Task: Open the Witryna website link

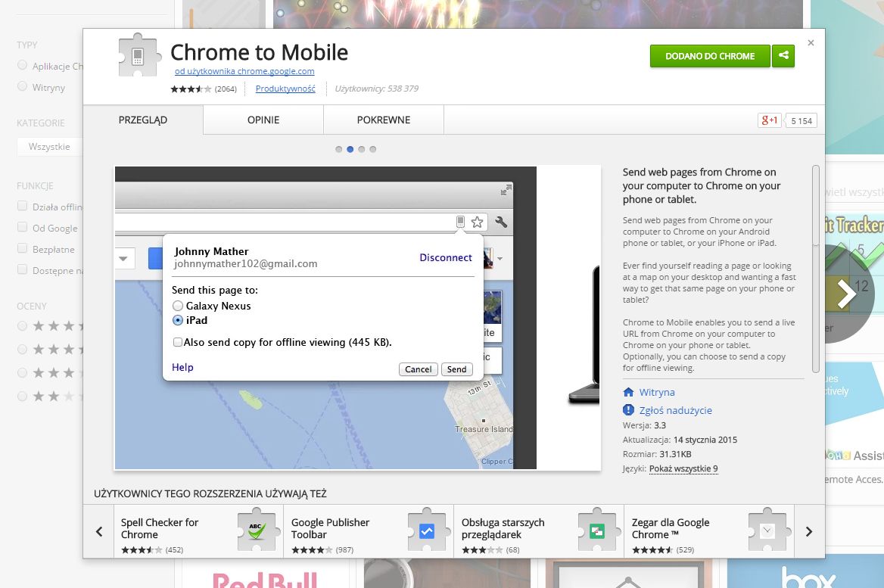Action: click(x=657, y=392)
